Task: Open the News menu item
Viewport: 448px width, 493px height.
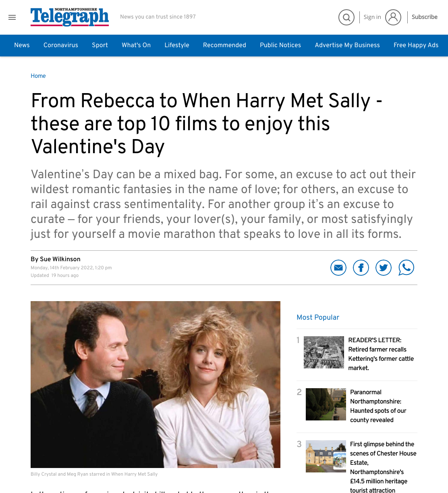Action: [22, 45]
